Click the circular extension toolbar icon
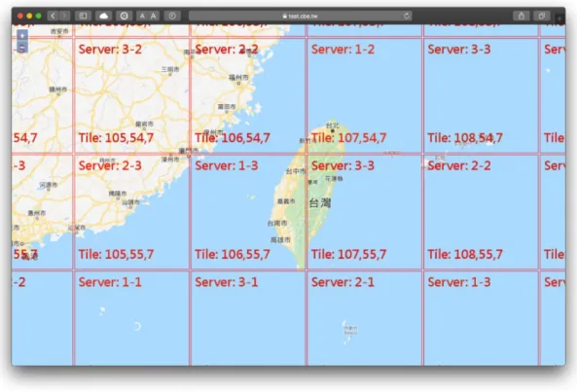The width and height of the screenshot is (577, 392). tap(124, 16)
